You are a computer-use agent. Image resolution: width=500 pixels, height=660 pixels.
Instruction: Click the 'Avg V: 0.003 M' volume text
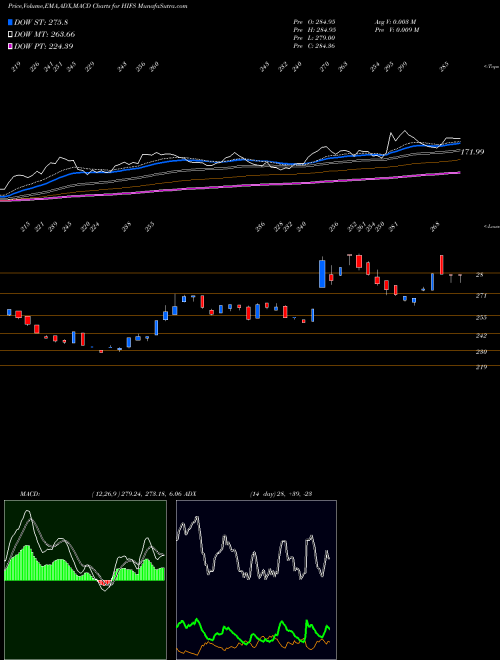point(395,21)
